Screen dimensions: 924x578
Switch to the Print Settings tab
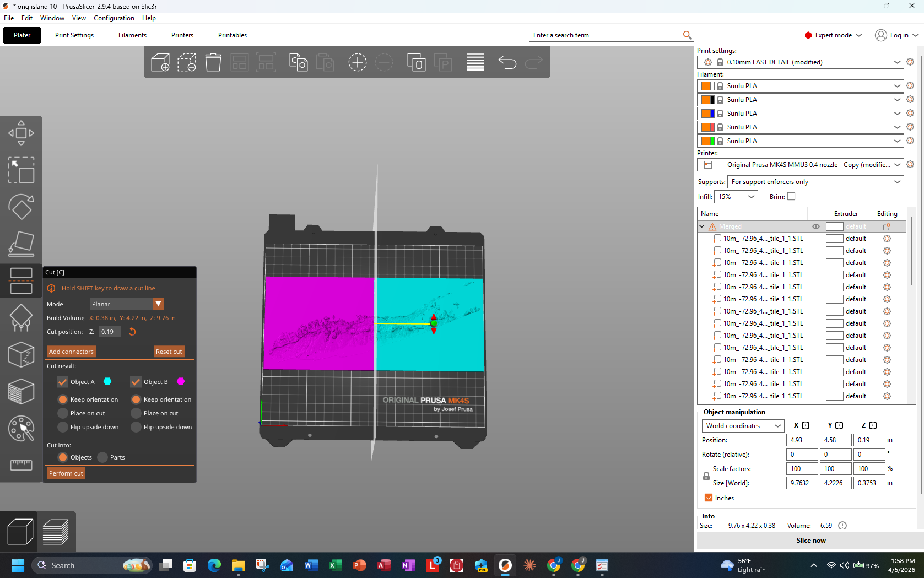[74, 35]
